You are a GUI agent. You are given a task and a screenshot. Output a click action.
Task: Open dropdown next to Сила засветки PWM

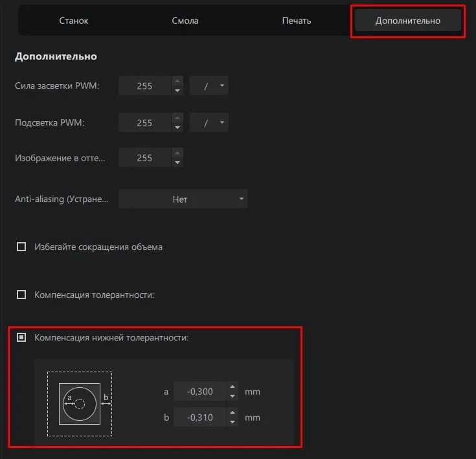point(209,86)
